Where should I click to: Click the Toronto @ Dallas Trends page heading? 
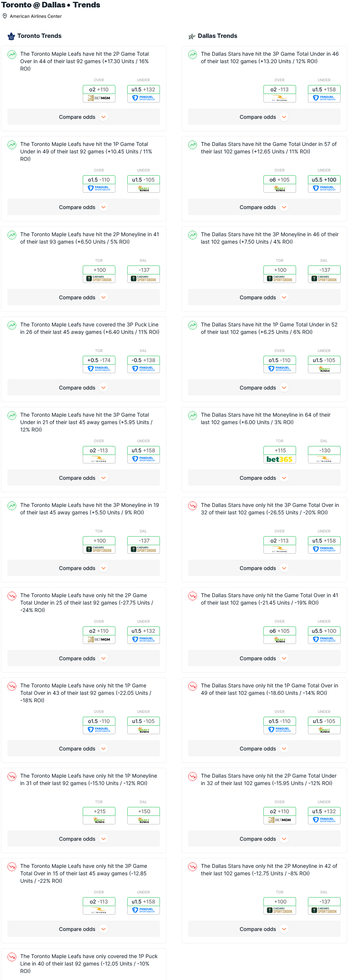pos(51,5)
